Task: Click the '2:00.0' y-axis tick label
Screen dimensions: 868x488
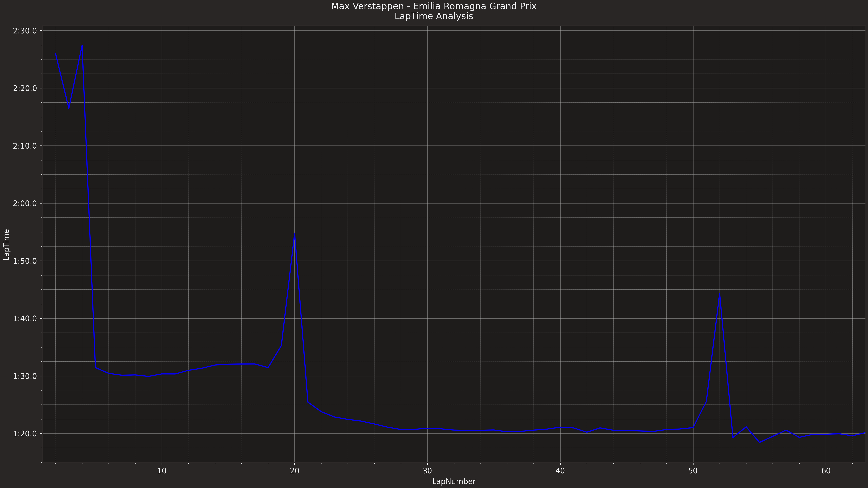Action: click(25, 204)
